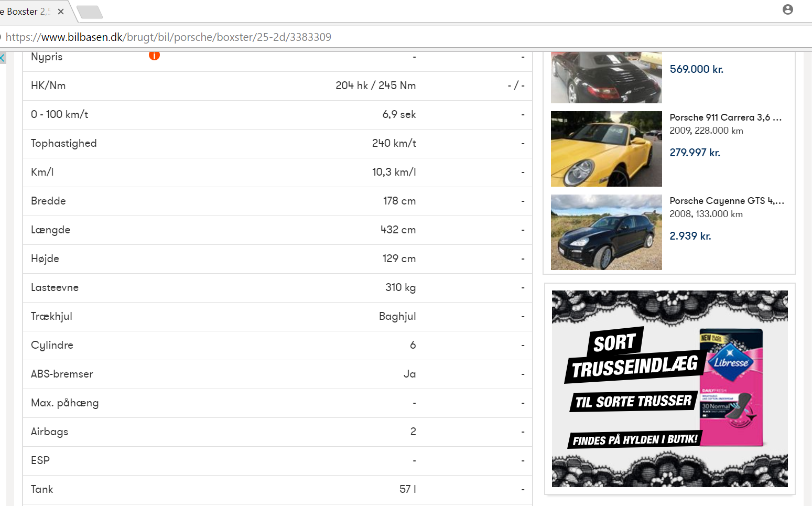Viewport: 812px width, 506px height.
Task: Select the Cylindre specification row
Action: click(x=277, y=346)
